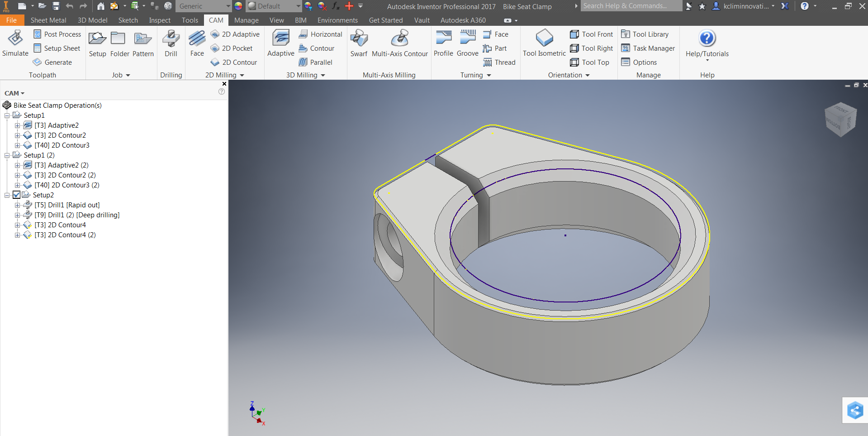
Task: Click the A360 share button in viewport
Action: click(855, 411)
